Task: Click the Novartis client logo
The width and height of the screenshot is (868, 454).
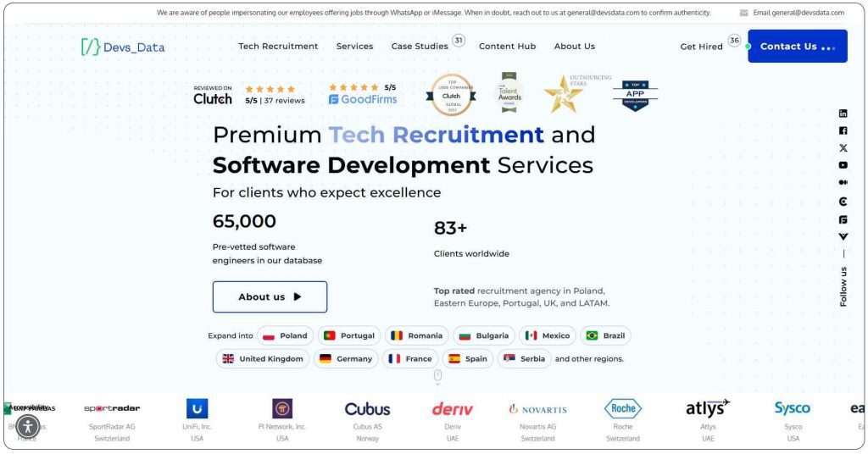Action: tap(537, 409)
